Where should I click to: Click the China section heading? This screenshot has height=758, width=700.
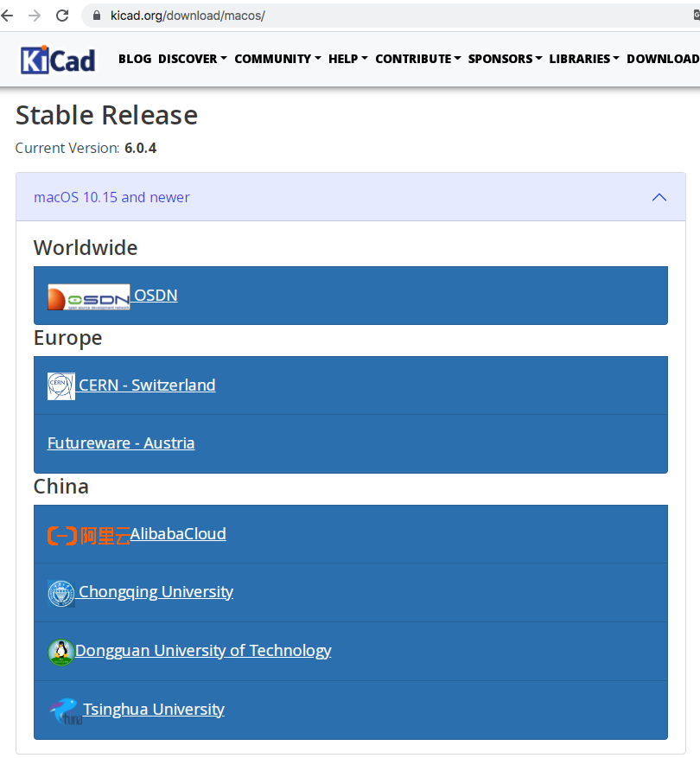(x=60, y=487)
